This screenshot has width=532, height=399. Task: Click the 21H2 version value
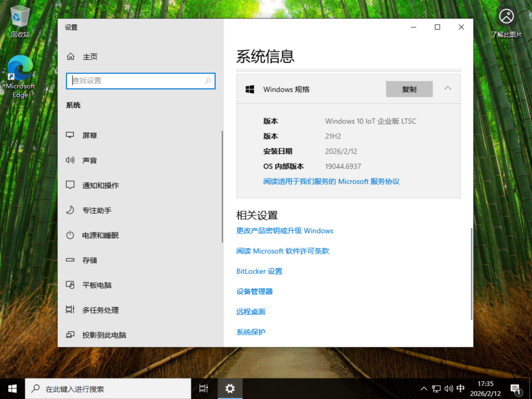pyautogui.click(x=333, y=136)
